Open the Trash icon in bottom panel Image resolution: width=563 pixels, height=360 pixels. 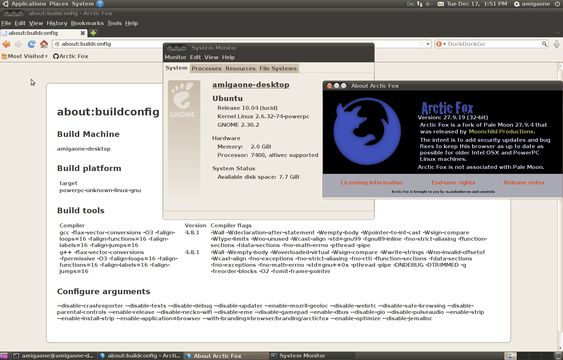557,356
